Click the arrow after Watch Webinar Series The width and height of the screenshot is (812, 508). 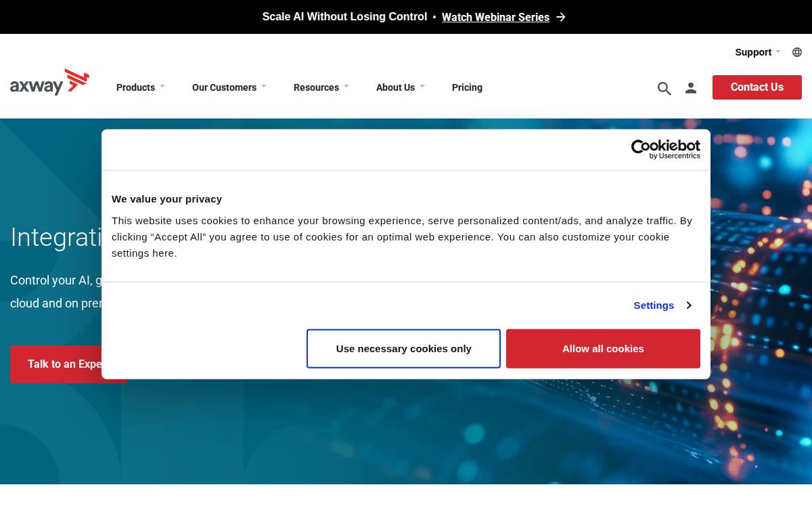[x=561, y=17]
